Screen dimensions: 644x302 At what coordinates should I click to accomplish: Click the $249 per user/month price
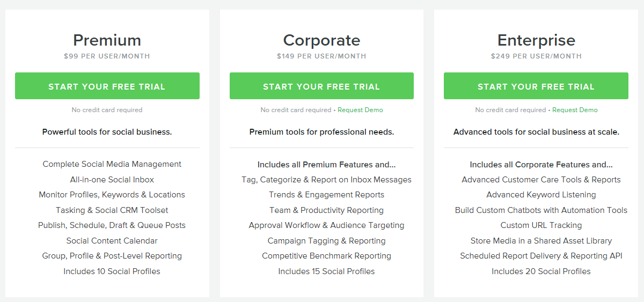pyautogui.click(x=536, y=56)
